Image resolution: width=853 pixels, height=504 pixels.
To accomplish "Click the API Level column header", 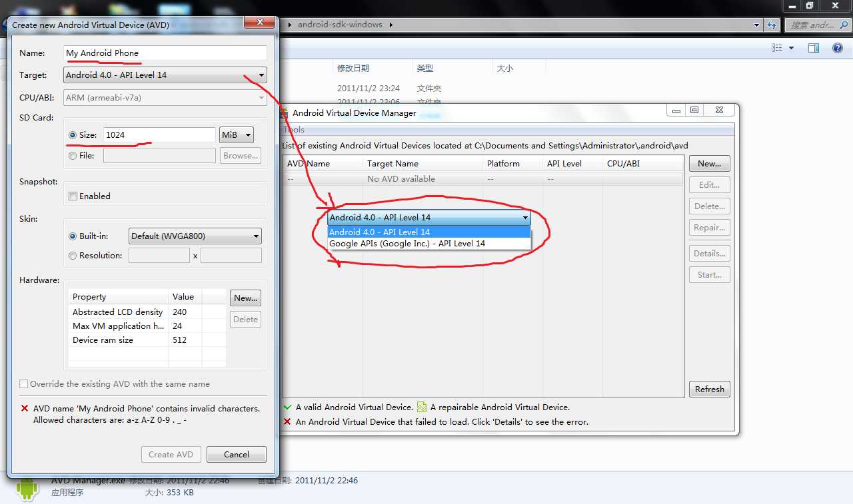I will tap(572, 164).
